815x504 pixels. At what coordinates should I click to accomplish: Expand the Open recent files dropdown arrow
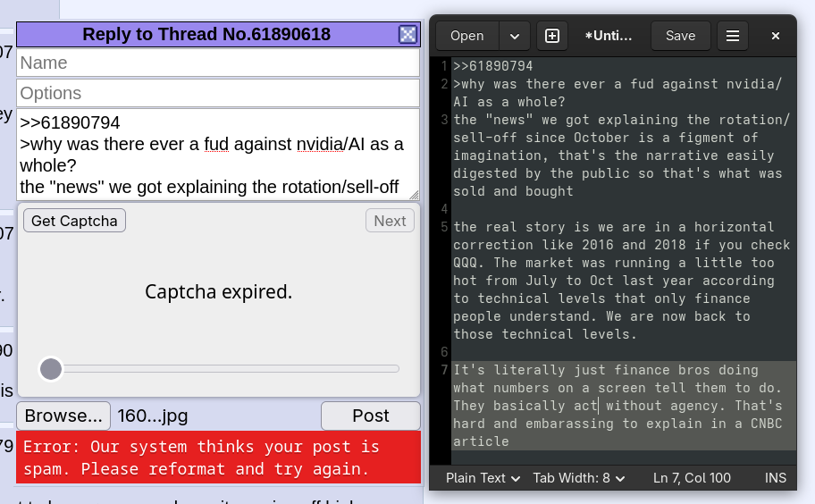coord(515,36)
